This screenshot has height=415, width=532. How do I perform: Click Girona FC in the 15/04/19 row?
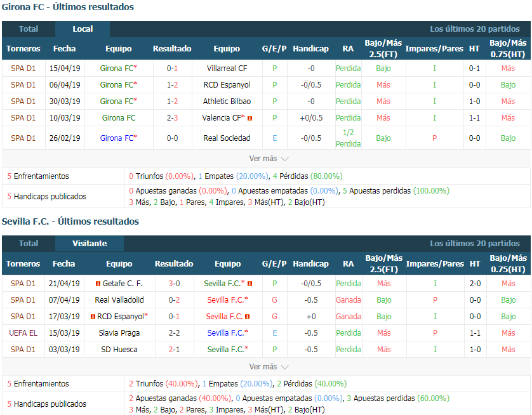(117, 69)
